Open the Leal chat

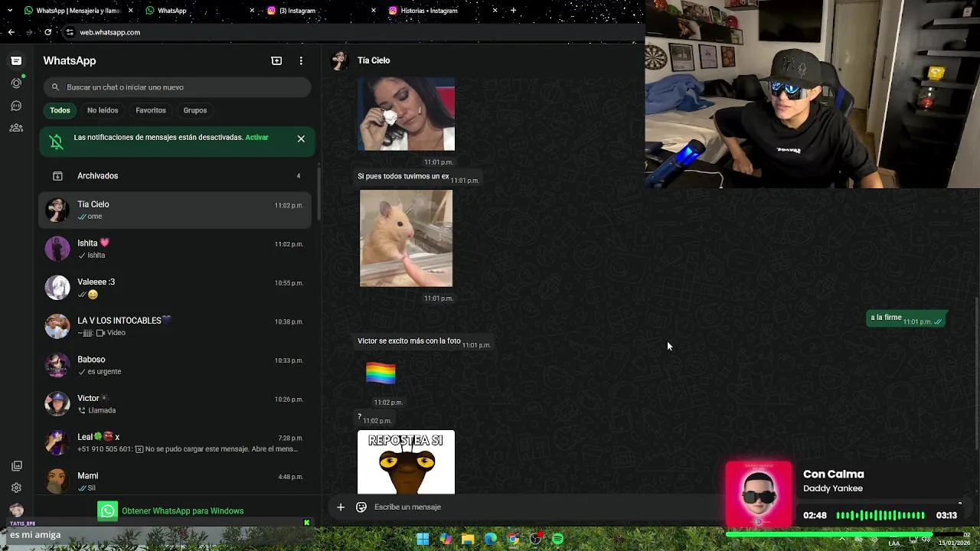click(x=177, y=442)
